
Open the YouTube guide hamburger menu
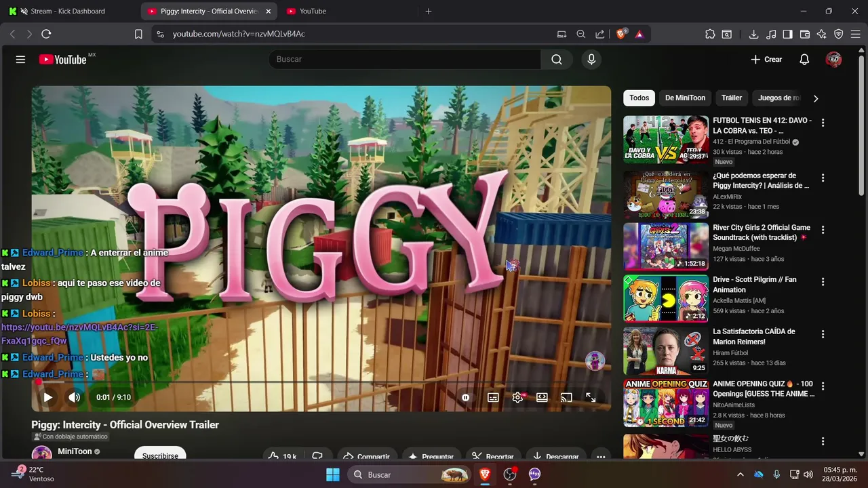[x=20, y=60]
